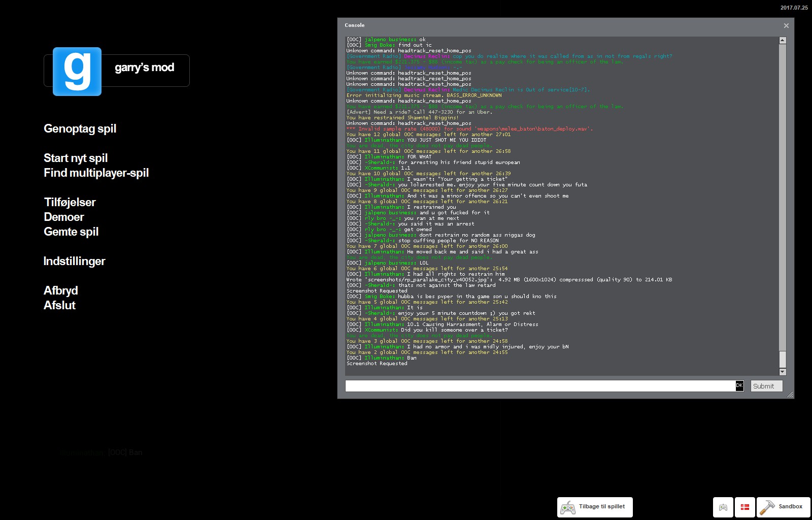The image size is (812, 520).
Task: Close the Console window
Action: (x=786, y=25)
